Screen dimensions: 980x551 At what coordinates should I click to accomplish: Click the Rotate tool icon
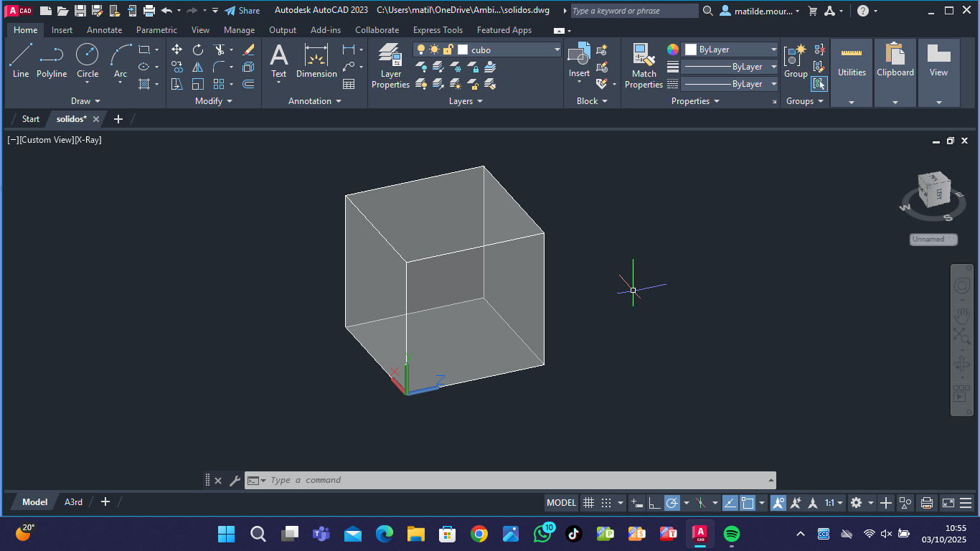click(x=198, y=50)
